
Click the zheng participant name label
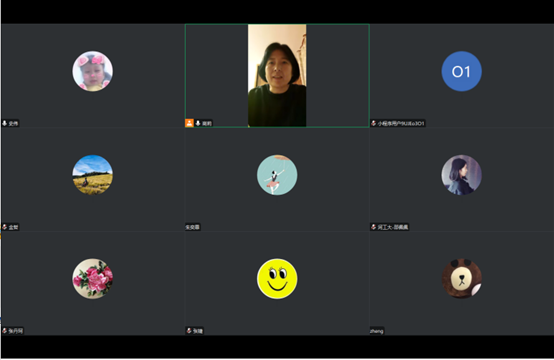pos(377,331)
